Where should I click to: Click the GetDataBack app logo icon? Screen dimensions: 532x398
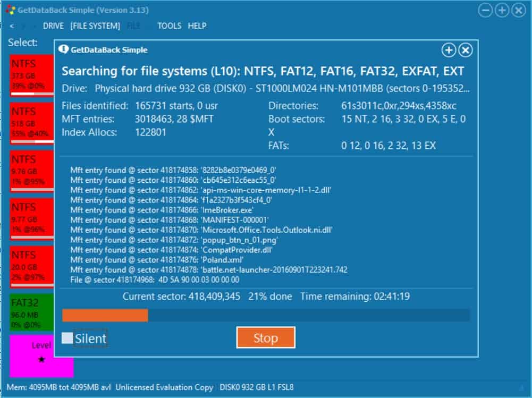click(11, 10)
